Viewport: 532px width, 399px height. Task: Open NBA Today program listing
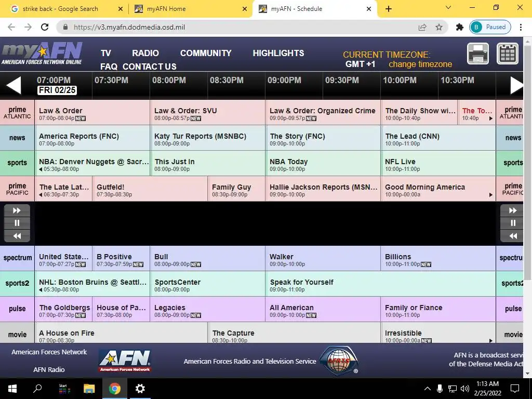click(323, 163)
